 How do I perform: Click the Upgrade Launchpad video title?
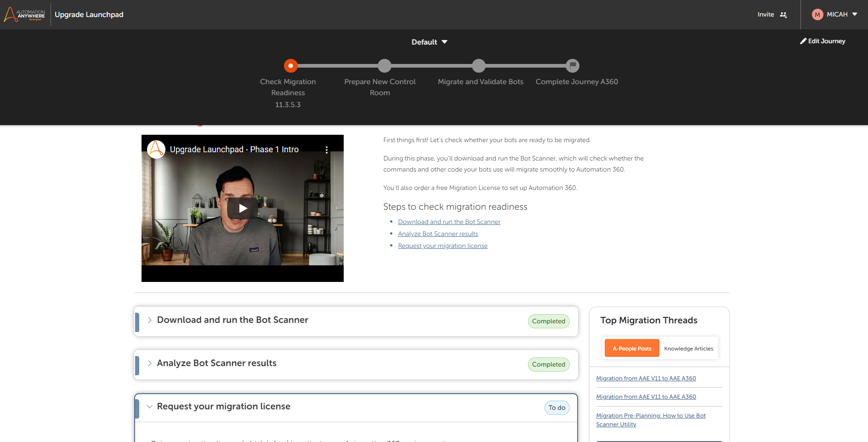pyautogui.click(x=234, y=149)
